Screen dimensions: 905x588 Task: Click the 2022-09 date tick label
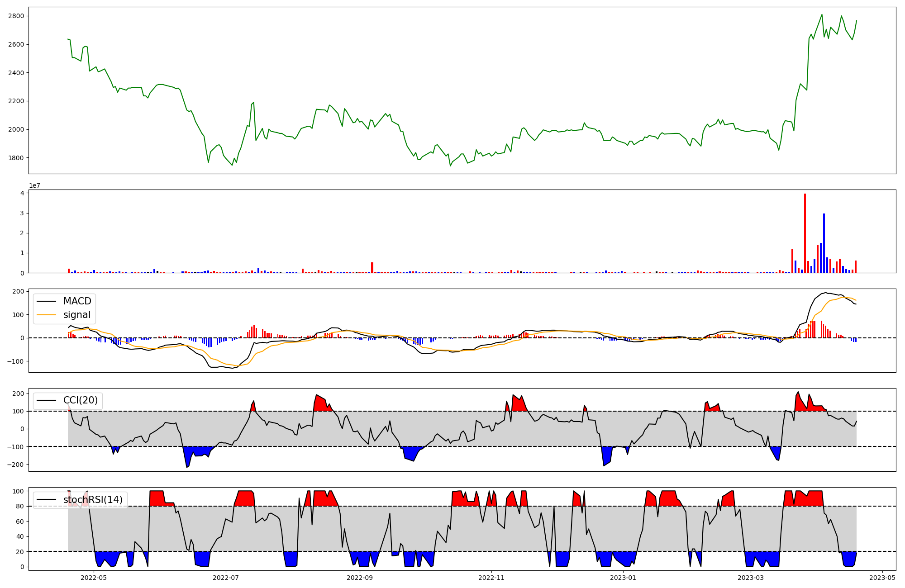pyautogui.click(x=360, y=578)
